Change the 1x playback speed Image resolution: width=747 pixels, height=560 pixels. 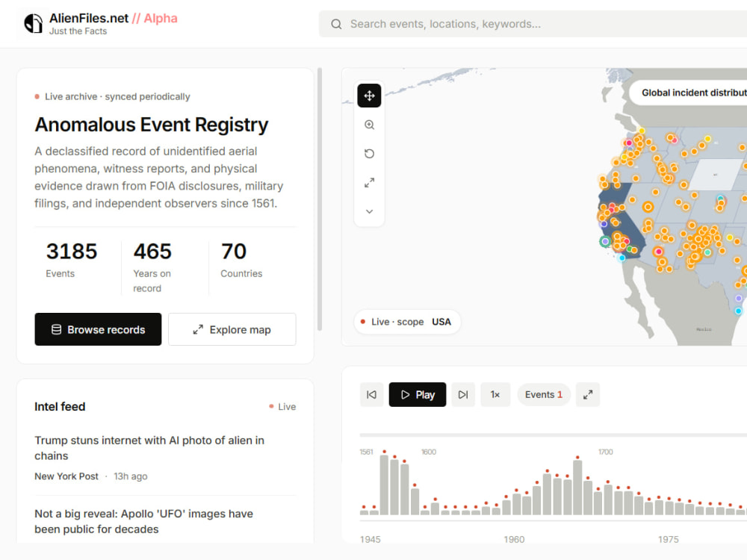coord(495,394)
